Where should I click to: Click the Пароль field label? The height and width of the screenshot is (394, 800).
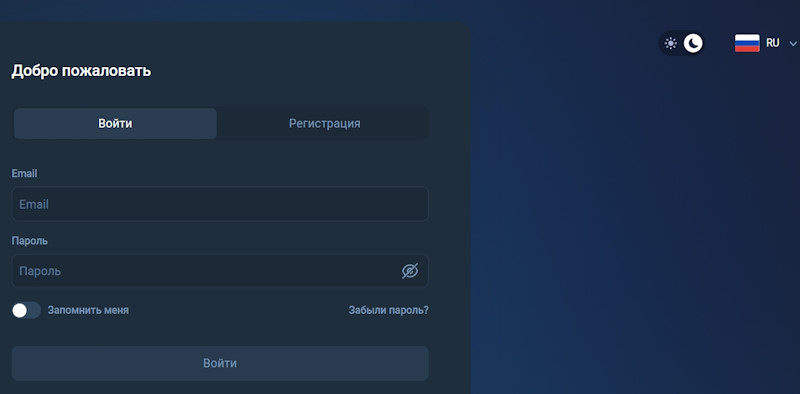pyautogui.click(x=30, y=241)
